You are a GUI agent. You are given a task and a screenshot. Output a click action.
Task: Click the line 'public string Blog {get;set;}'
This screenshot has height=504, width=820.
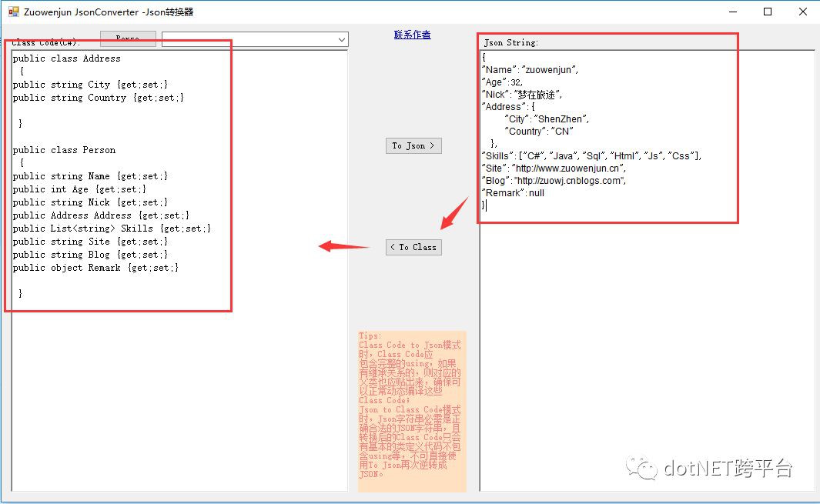click(90, 255)
